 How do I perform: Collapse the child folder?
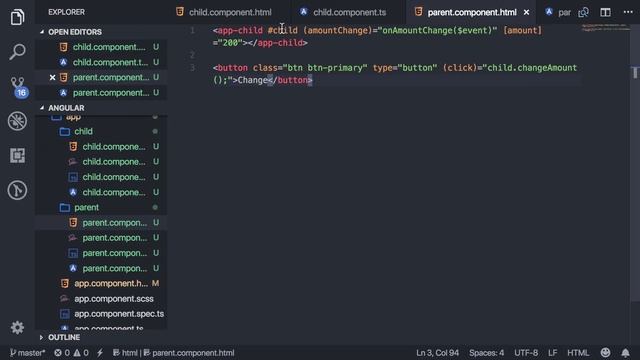pos(83,131)
